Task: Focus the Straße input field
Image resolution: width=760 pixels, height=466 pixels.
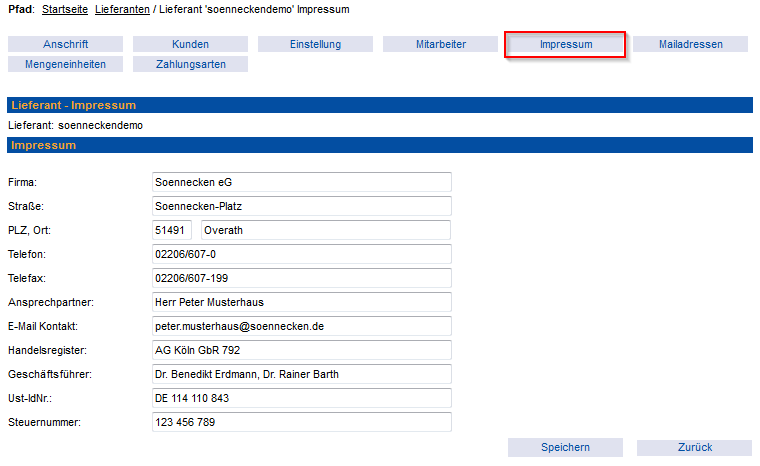Action: coord(302,206)
